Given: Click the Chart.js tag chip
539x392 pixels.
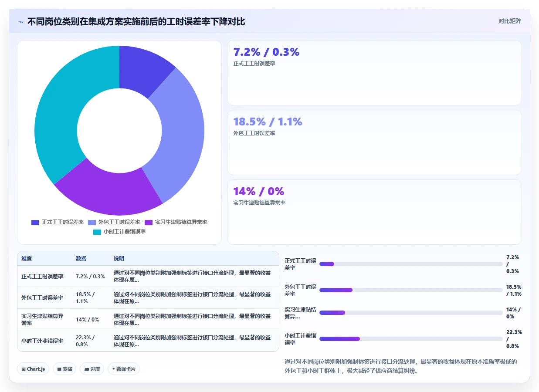Looking at the screenshot, I should [x=34, y=369].
